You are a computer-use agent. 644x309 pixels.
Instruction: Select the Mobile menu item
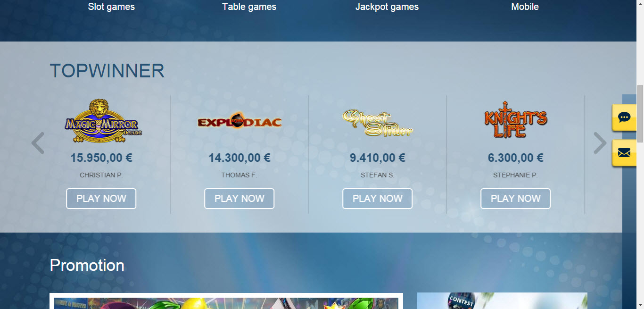(525, 7)
